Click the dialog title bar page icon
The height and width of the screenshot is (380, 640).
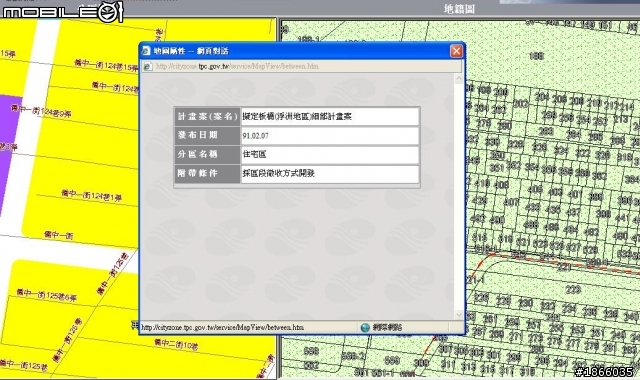[x=146, y=51]
